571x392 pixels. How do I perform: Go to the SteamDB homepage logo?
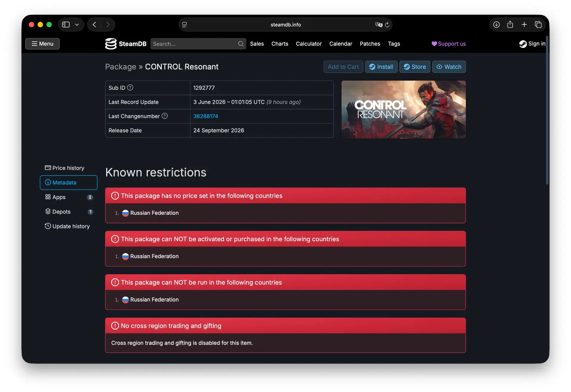coord(126,44)
